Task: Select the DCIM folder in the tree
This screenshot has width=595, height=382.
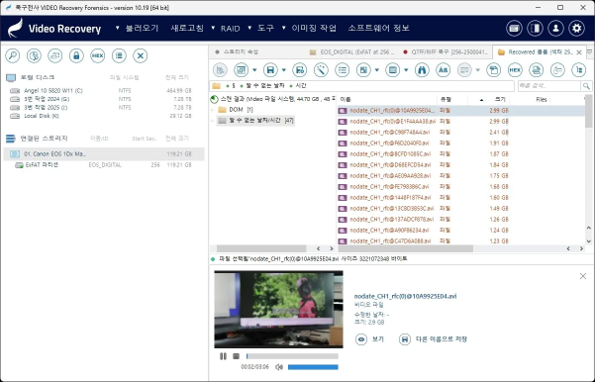Action: pos(236,110)
